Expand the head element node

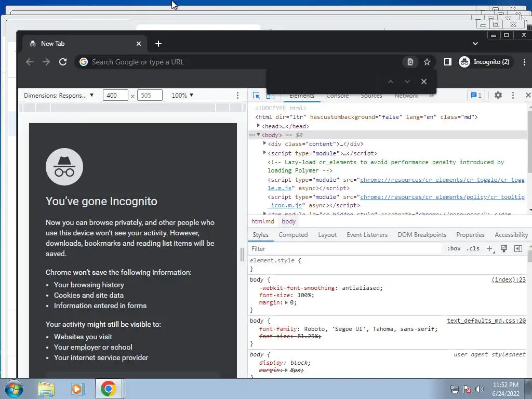pos(259,126)
